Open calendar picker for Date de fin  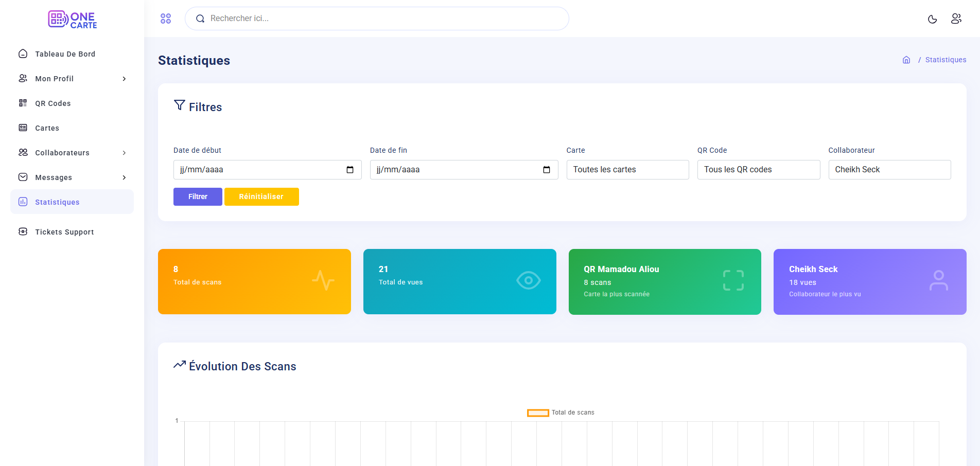[547, 170]
